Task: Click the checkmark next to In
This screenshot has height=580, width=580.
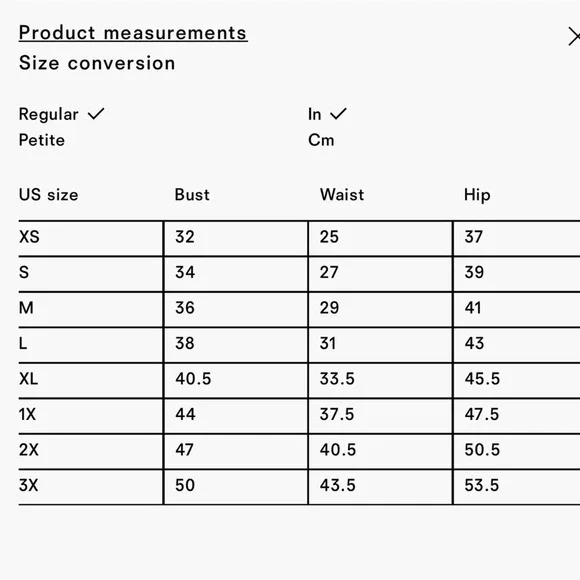Action: tap(338, 114)
